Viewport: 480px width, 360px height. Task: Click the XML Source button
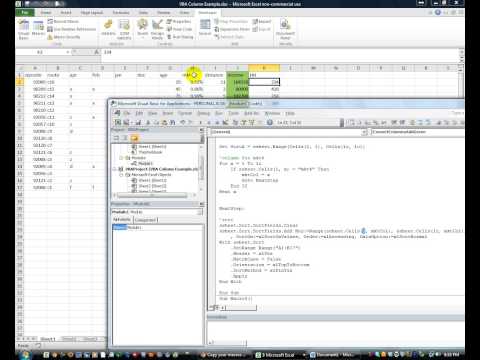pos(205,27)
